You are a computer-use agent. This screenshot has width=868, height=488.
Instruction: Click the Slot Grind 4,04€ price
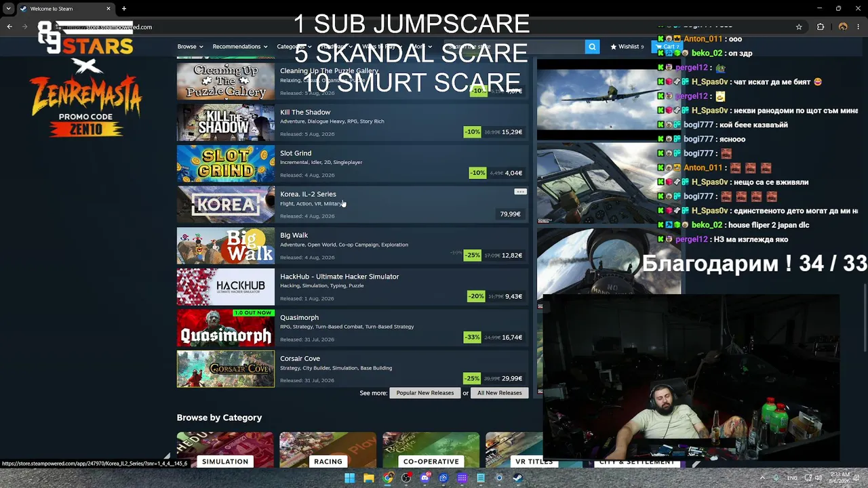(513, 173)
